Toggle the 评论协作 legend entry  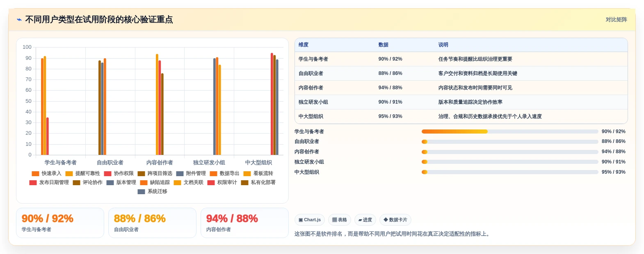[87, 183]
